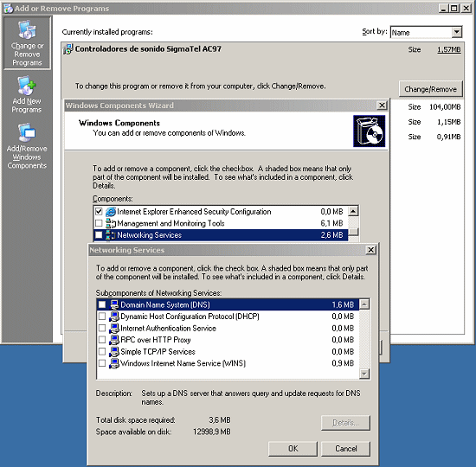
Task: Enable Domain Name System (DNS) checkbox
Action: point(102,304)
